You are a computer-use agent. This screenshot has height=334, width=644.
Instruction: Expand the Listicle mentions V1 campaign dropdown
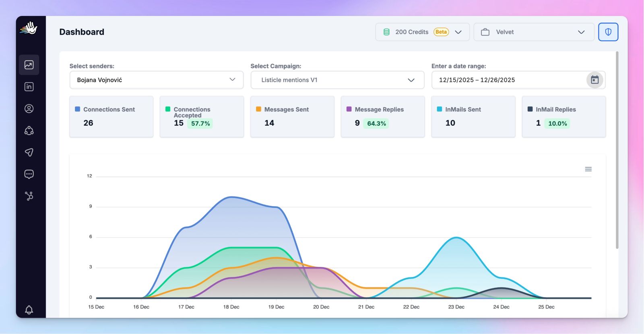(337, 80)
